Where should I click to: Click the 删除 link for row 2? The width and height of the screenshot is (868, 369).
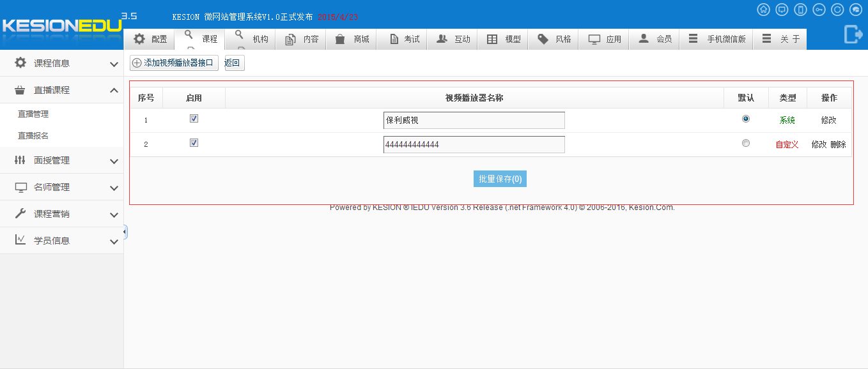coord(838,144)
